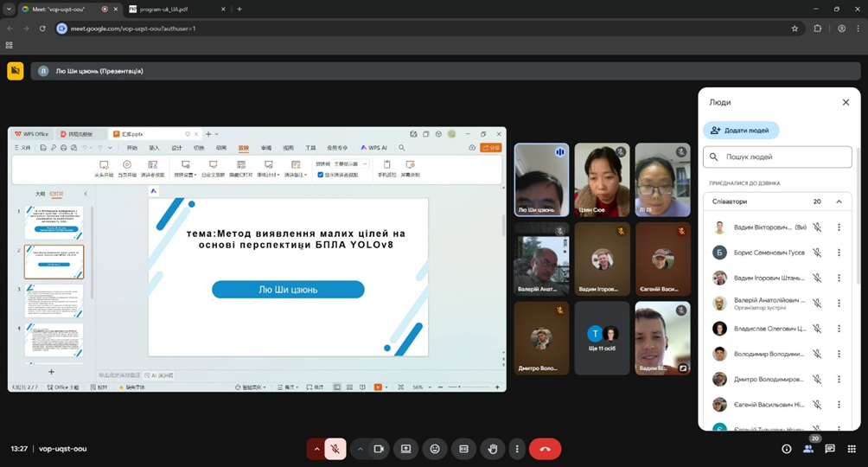Viewport: 868px width, 467px height.
Task: Open the chat with everyone icon
Action: coord(830,449)
